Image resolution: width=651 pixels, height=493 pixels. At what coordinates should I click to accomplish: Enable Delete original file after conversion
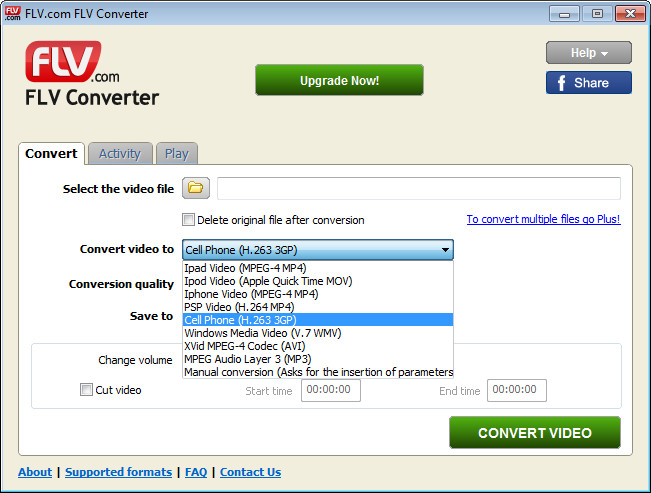coord(188,219)
